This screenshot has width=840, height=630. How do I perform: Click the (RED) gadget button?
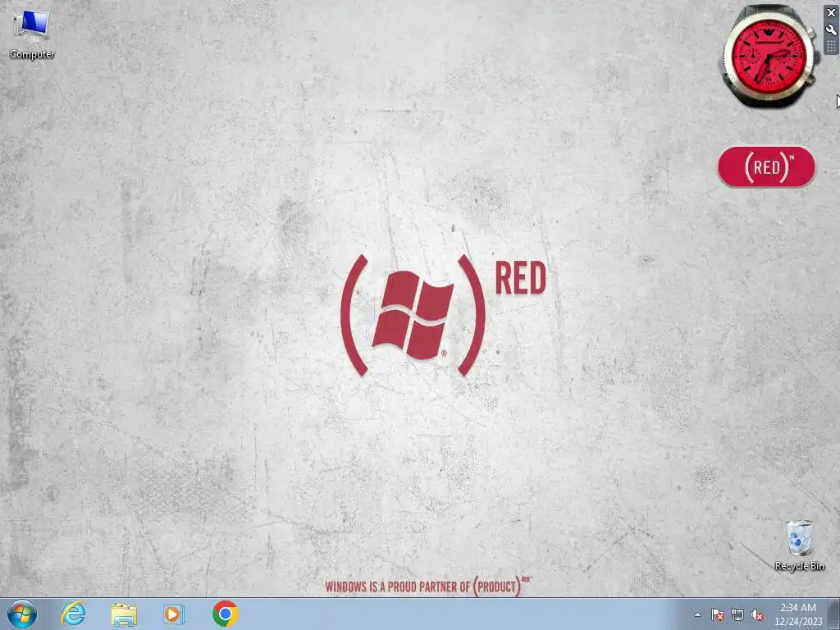tap(766, 167)
